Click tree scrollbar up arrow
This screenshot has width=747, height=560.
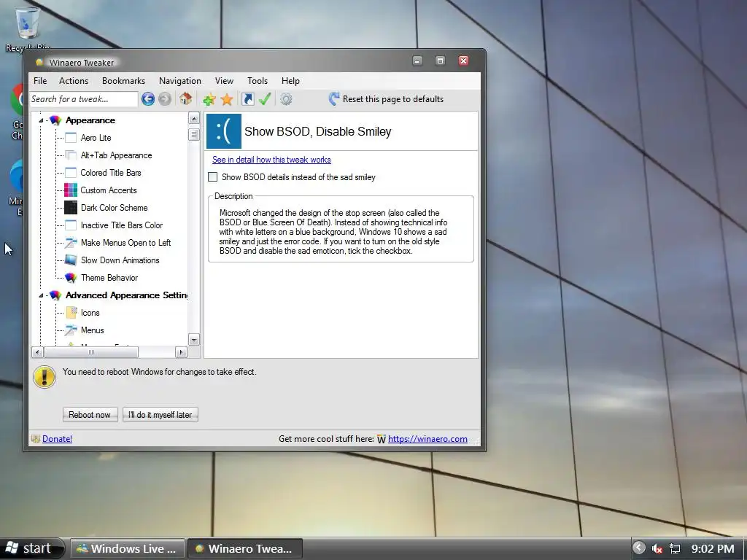click(194, 117)
